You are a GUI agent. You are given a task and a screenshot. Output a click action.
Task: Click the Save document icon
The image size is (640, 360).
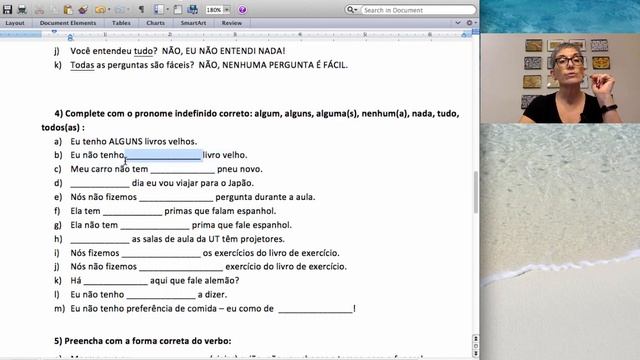(7, 9)
